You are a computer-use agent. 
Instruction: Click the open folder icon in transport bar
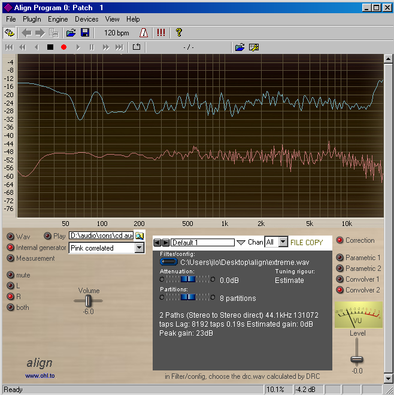(x=240, y=47)
